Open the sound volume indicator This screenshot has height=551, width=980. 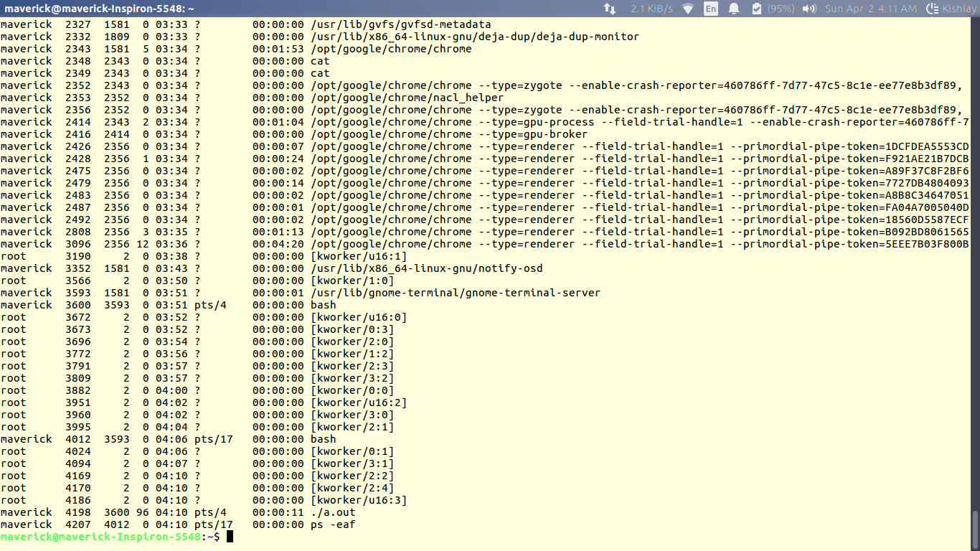[809, 9]
